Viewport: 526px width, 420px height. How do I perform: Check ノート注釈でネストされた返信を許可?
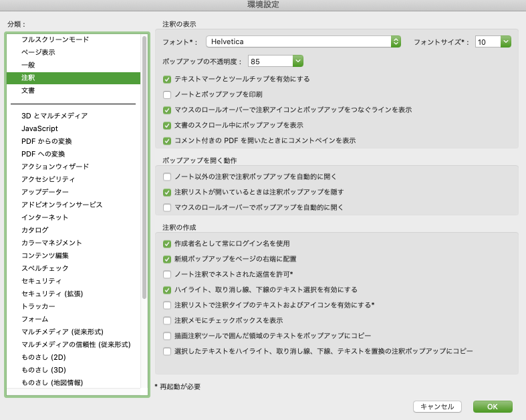tap(167, 274)
